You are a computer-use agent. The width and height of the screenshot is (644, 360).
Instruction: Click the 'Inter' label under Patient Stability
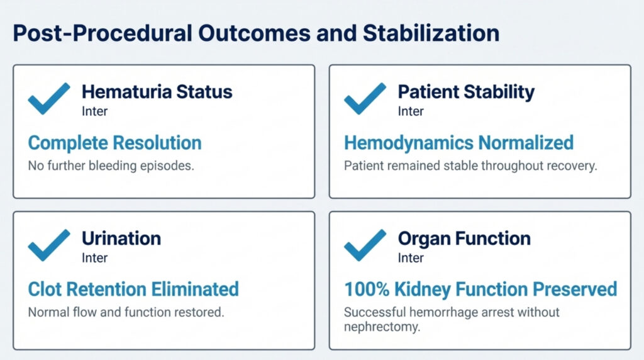pyautogui.click(x=411, y=111)
